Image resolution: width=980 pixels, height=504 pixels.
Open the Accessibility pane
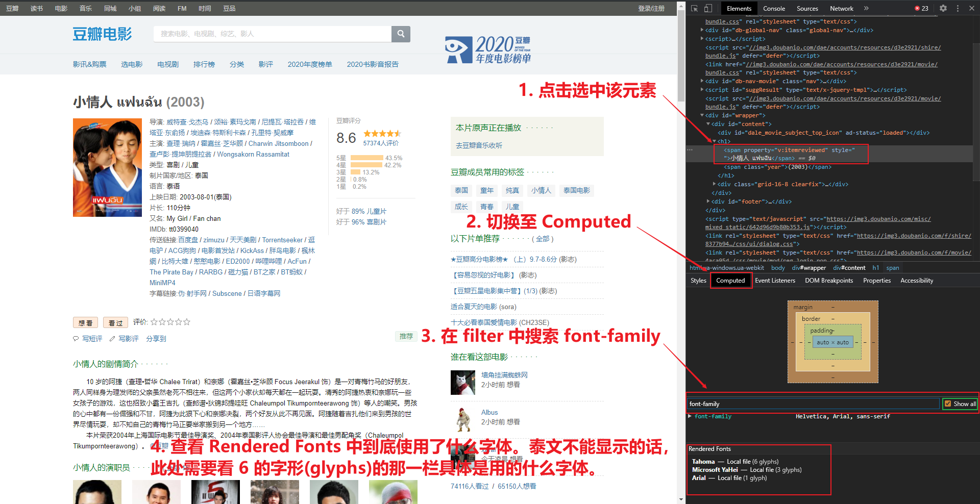917,281
